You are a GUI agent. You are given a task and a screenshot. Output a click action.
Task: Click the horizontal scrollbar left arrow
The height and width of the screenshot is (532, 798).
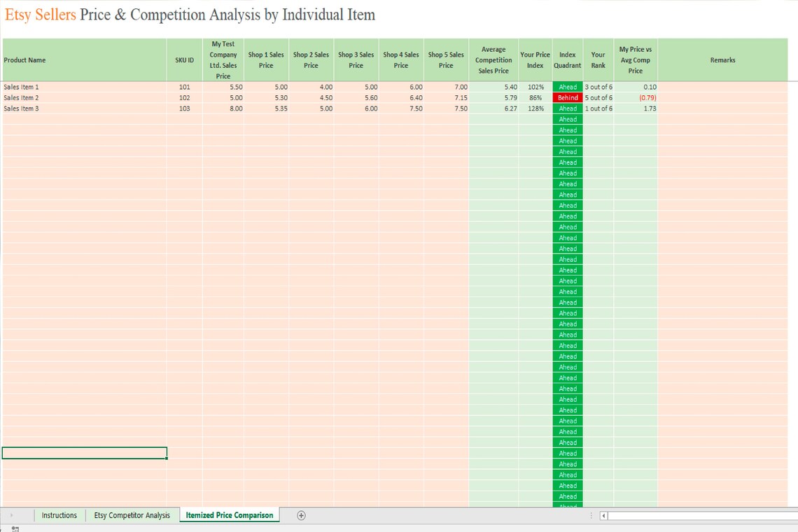coord(603,515)
